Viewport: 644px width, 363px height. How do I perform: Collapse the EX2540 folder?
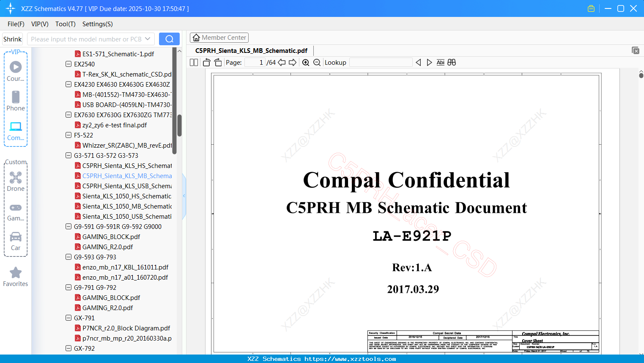click(69, 64)
